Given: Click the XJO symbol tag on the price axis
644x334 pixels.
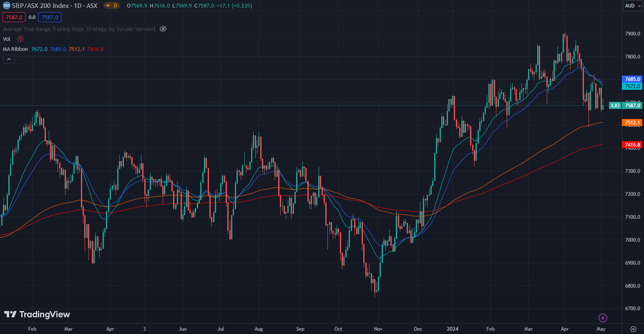Looking at the screenshot, I should coord(615,105).
